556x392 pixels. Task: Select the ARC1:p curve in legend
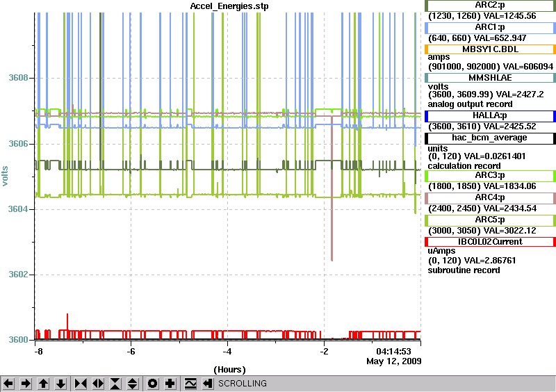pos(490,27)
